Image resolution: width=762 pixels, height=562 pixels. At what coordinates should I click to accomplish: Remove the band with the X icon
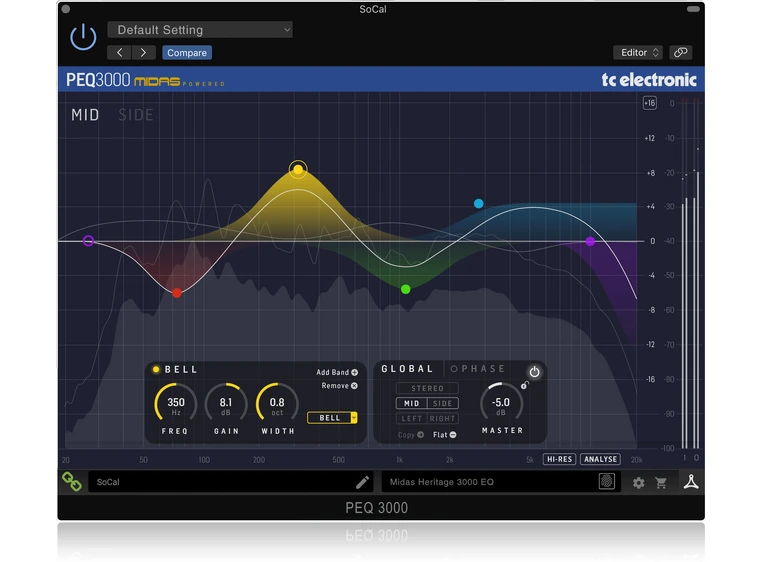click(354, 386)
